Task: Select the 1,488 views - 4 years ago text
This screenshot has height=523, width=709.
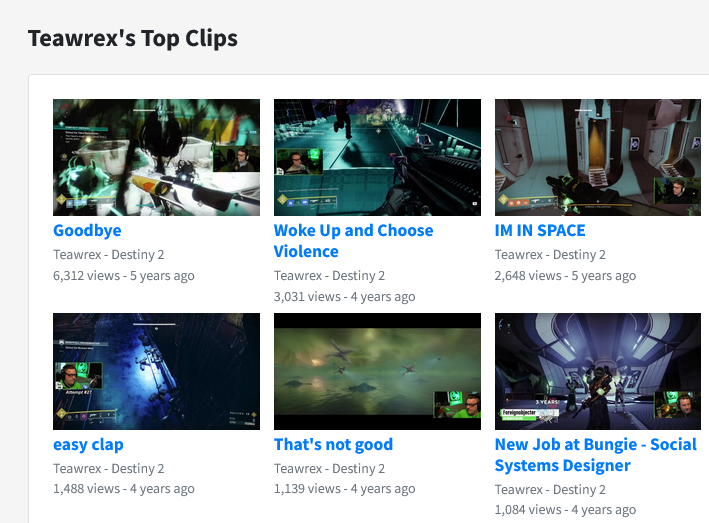Action: point(124,489)
